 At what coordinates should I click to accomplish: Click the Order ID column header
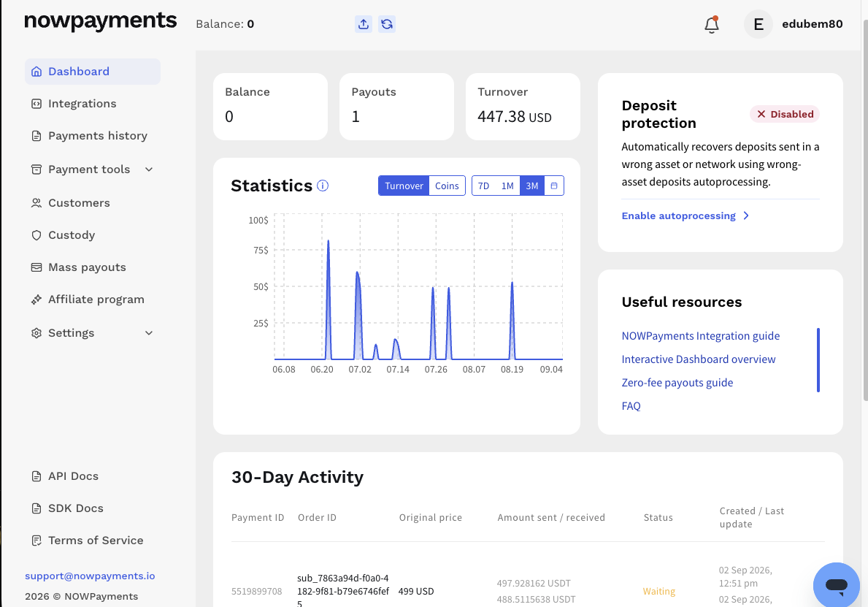pos(318,517)
